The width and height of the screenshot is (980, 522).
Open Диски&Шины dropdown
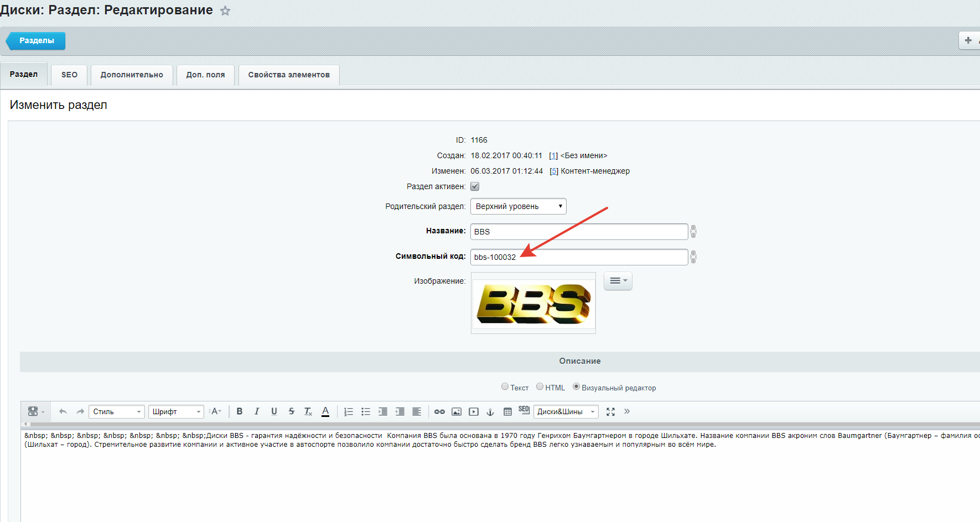pos(566,411)
